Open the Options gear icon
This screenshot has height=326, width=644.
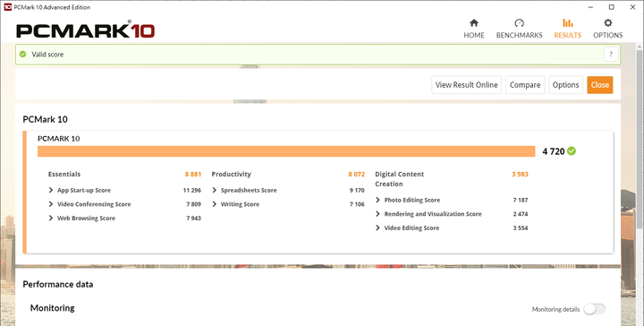pos(608,23)
